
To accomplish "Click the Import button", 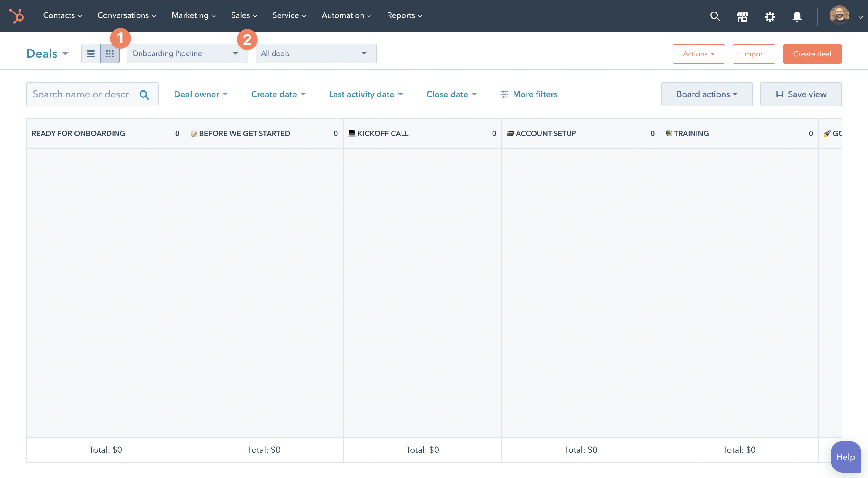I will click(754, 54).
